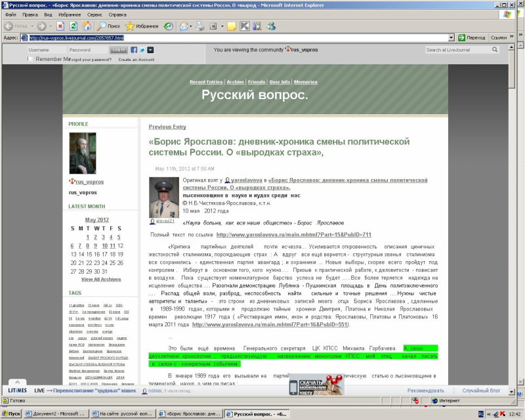Click the Рекомендовать link in the bottom bar
The width and height of the screenshot is (525, 420).
pos(426,390)
